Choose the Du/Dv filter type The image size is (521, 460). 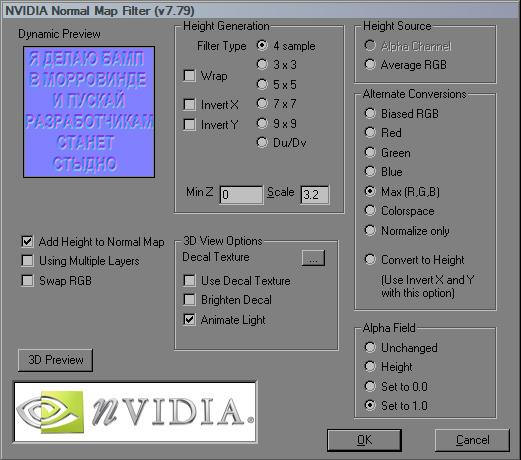click(x=262, y=143)
